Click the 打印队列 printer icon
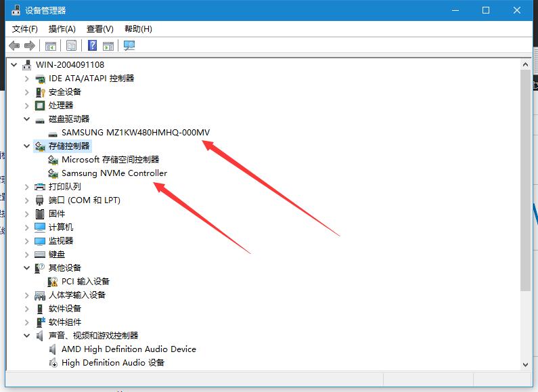 tap(40, 187)
